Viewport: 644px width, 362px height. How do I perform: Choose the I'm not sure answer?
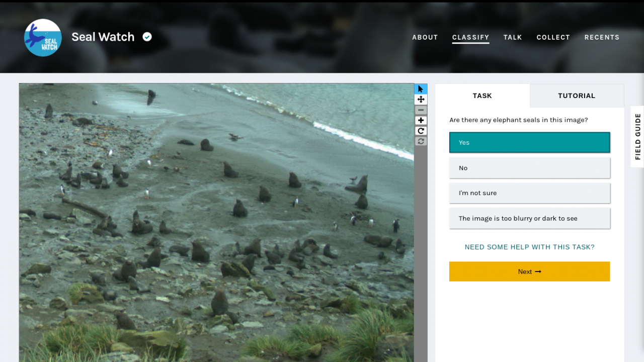(529, 193)
